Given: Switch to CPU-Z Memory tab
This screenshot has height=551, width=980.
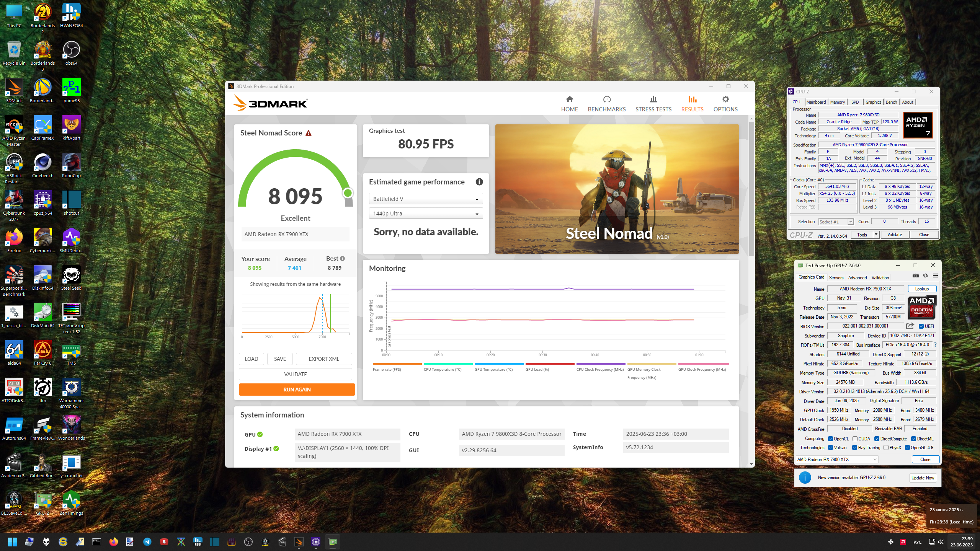Looking at the screenshot, I should tap(837, 102).
